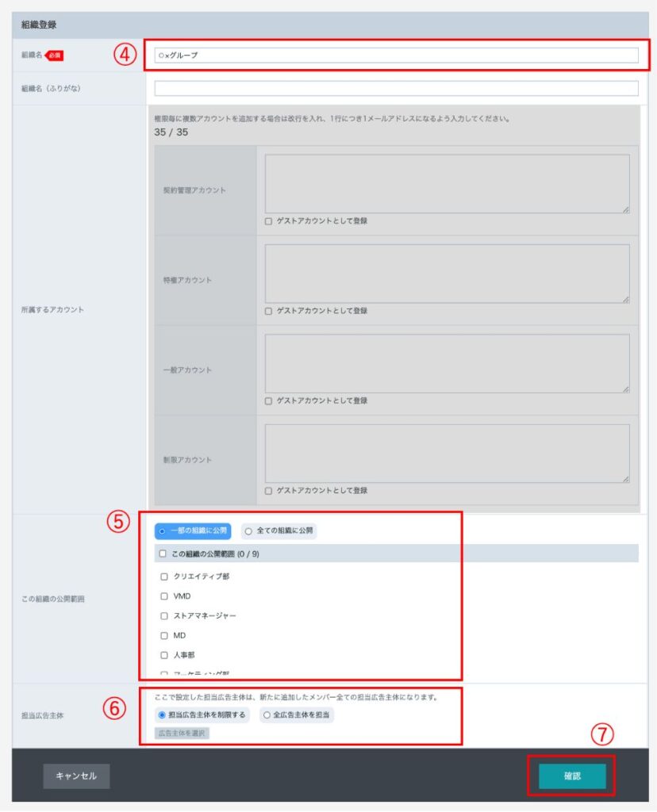
Task: Choose 全広告主体を担当 radio option
Action: 267,715
